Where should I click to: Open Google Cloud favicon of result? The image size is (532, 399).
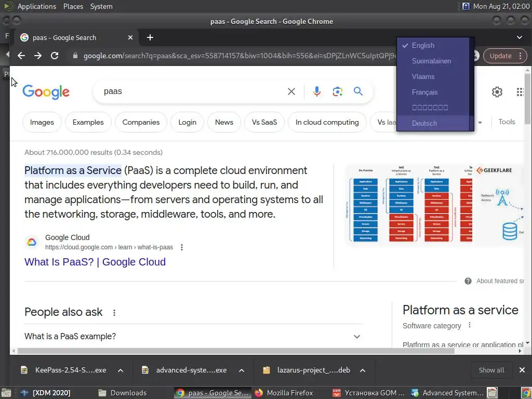click(32, 242)
